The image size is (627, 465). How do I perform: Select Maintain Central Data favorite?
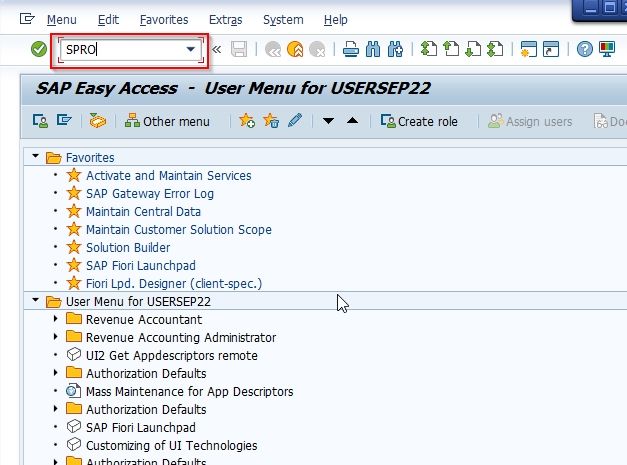(144, 212)
